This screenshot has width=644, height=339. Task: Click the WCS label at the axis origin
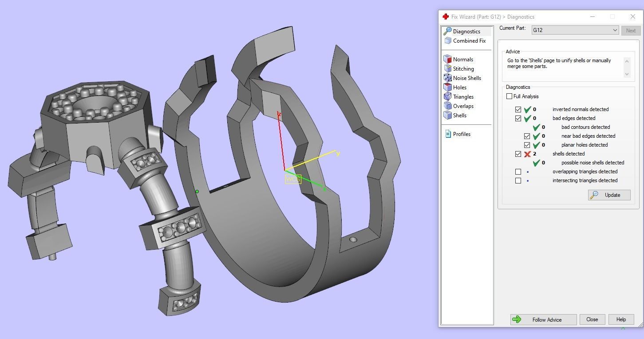(293, 179)
